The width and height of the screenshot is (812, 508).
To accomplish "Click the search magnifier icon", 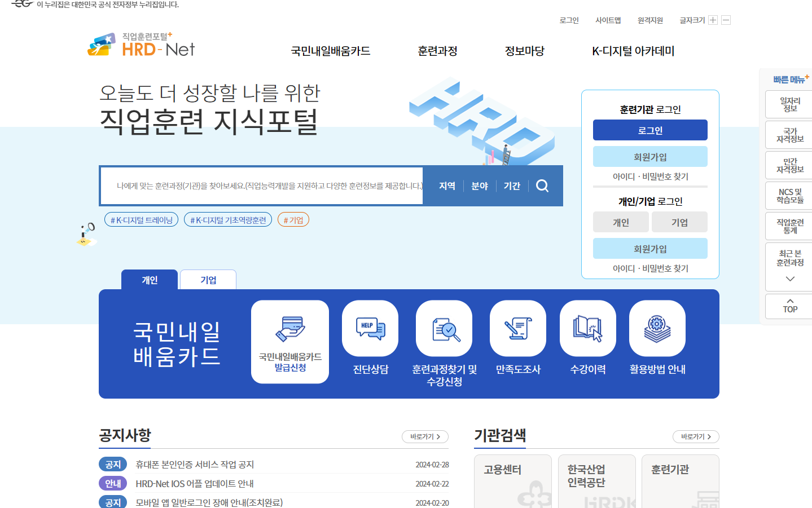I will point(542,185).
